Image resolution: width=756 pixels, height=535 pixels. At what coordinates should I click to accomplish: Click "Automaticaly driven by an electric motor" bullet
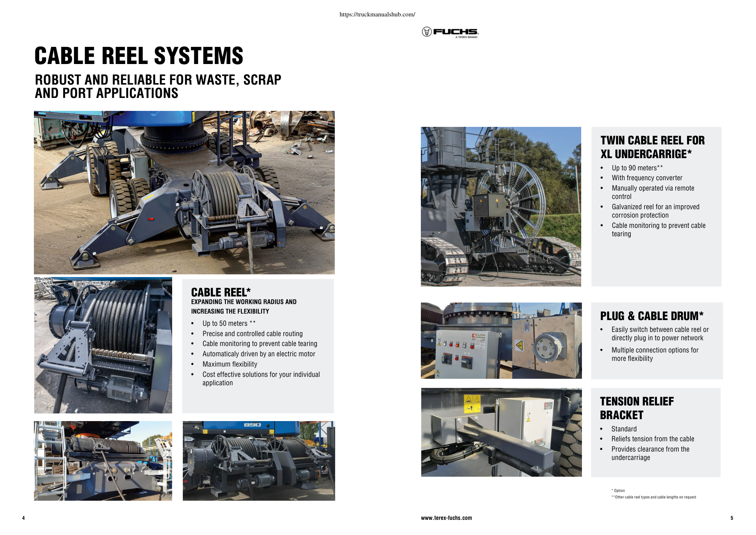pos(259,354)
